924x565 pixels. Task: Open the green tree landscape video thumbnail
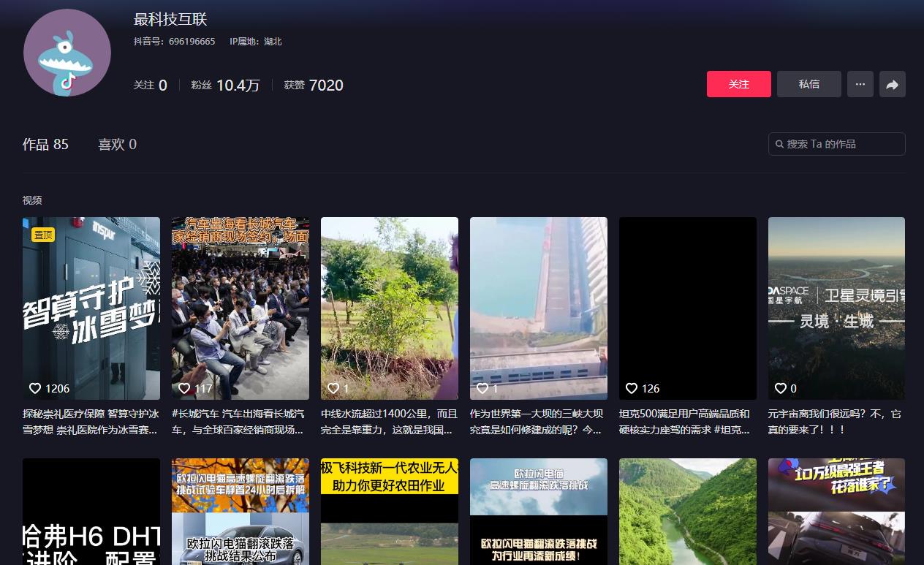(390, 308)
